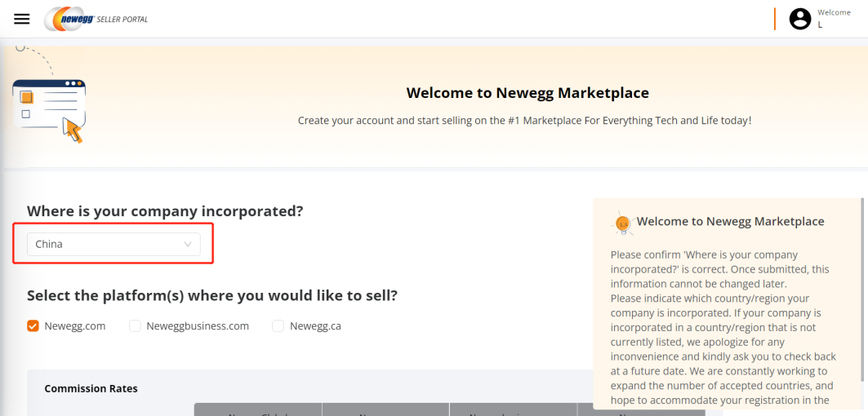This screenshot has height=416, width=868.
Task: Click the Welcome to Newegg Marketplace help title
Action: click(x=730, y=221)
